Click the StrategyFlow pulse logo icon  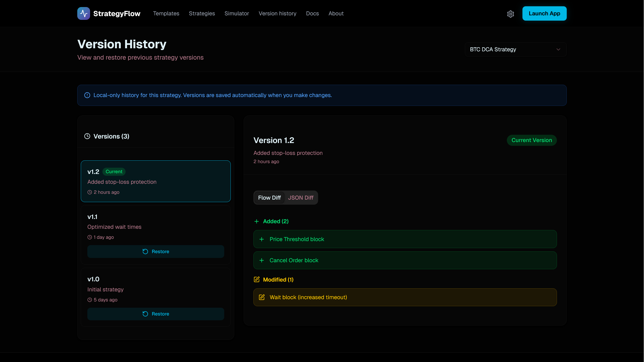84,14
